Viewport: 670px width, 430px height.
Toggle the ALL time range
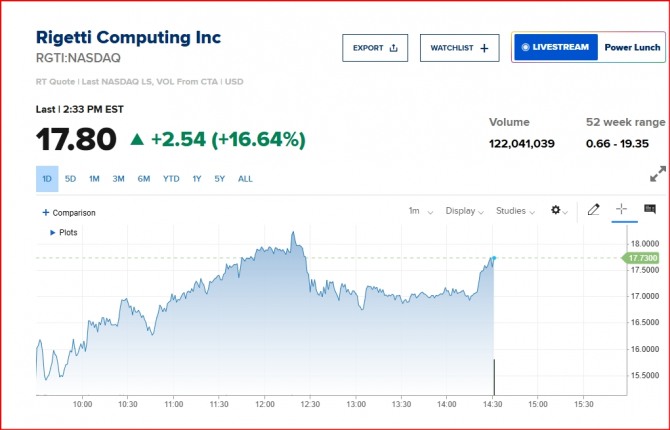pyautogui.click(x=245, y=179)
